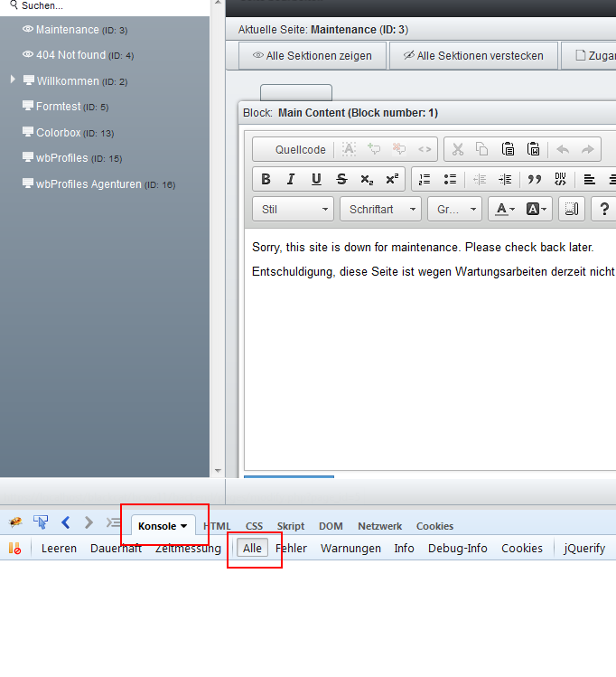Screen dimensions: 616x677
Task: Open the HTML tab in Firebug
Action: [218, 526]
